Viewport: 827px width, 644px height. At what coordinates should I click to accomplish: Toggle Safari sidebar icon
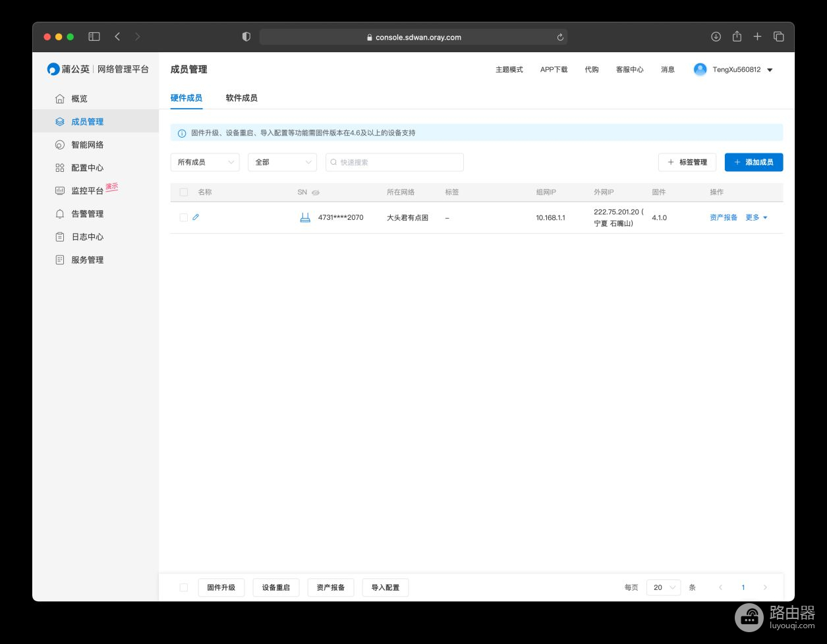[x=94, y=37]
